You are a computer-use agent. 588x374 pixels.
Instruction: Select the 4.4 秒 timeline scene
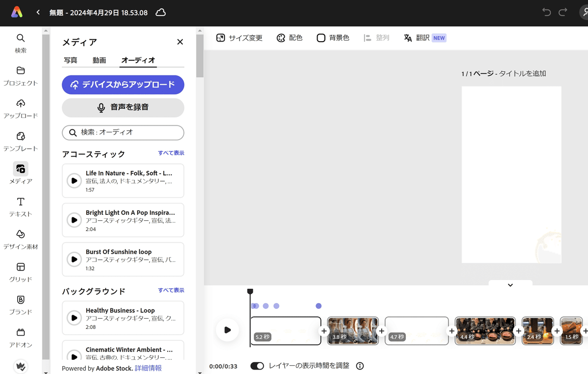coord(485,331)
